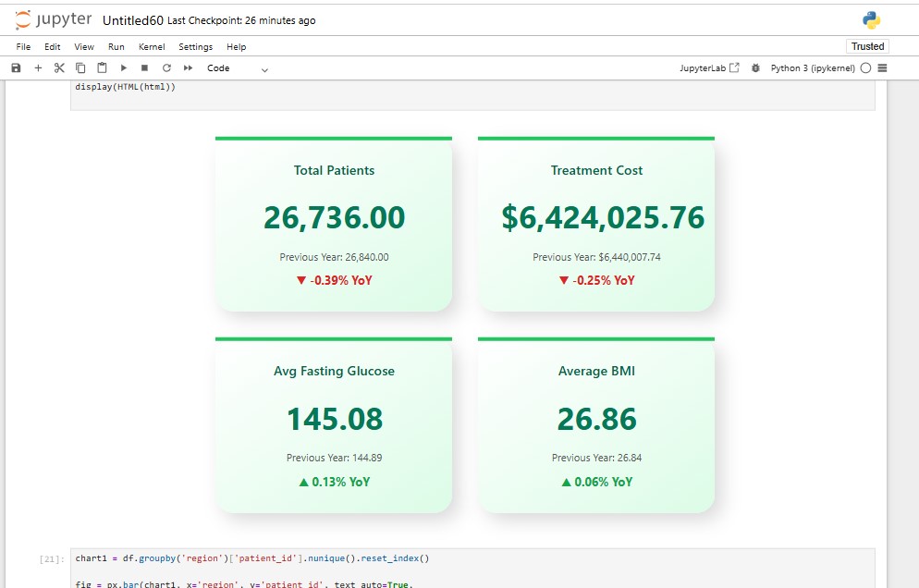Click the chart1 groupby code line

(252, 558)
